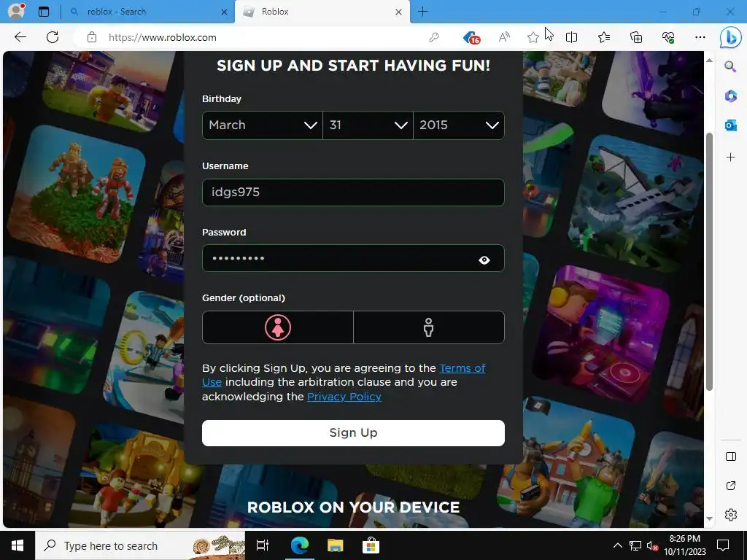Reload the Roblox page
The height and width of the screenshot is (560, 747).
coord(53,37)
